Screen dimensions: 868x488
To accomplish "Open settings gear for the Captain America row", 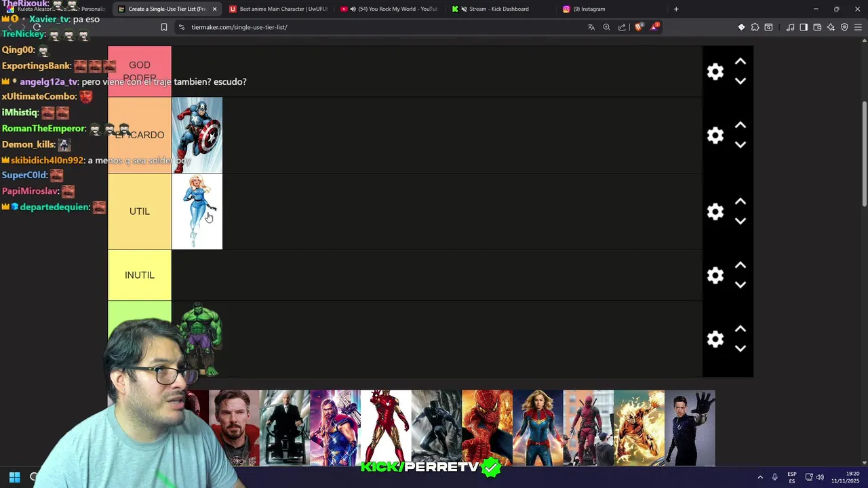I will 715,135.
